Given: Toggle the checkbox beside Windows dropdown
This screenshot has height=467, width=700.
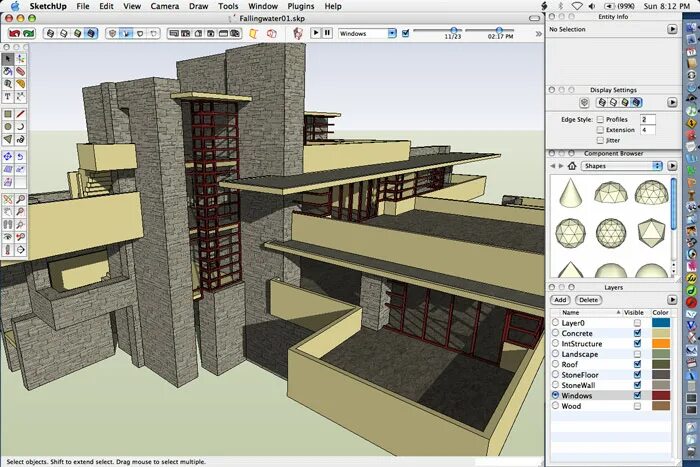Looking at the screenshot, I should click(405, 33).
